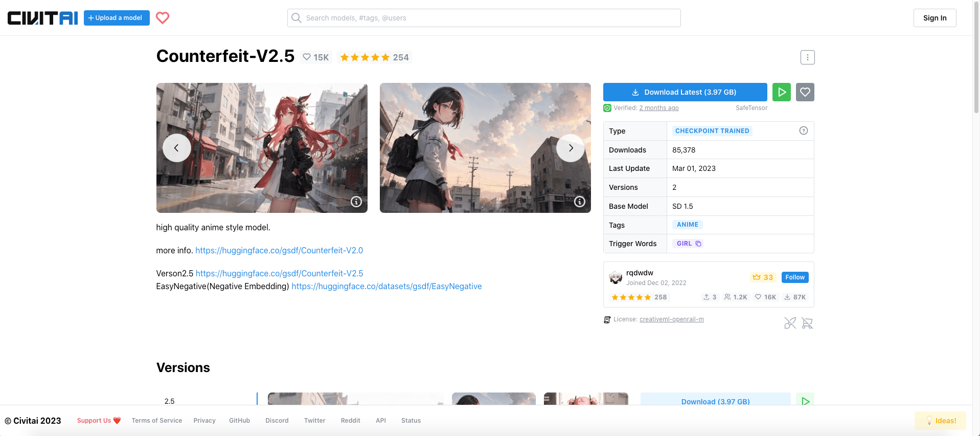980x436 pixels.
Task: Click the crossed-out brush restriction icon
Action: pyautogui.click(x=790, y=323)
